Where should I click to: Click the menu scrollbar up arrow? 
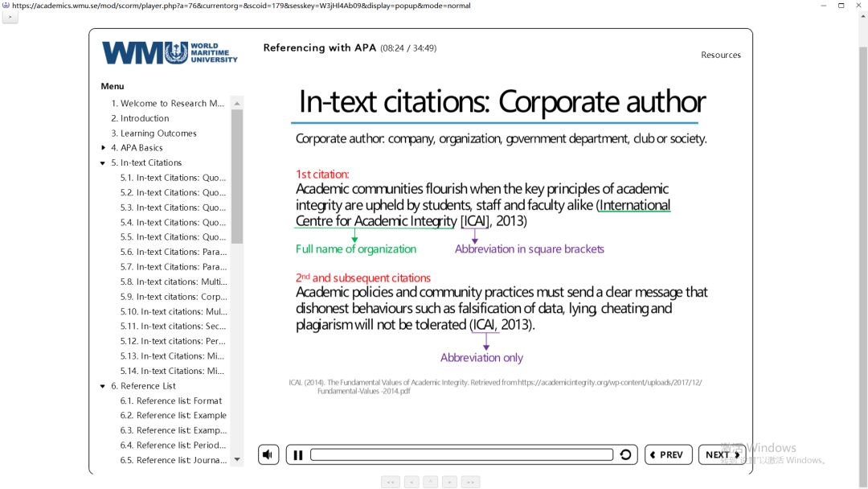[237, 103]
